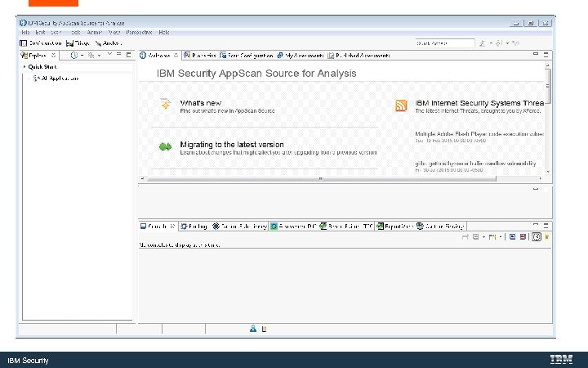Select All Applications in Explorer tree
The image size is (588, 368).
coord(56,79)
